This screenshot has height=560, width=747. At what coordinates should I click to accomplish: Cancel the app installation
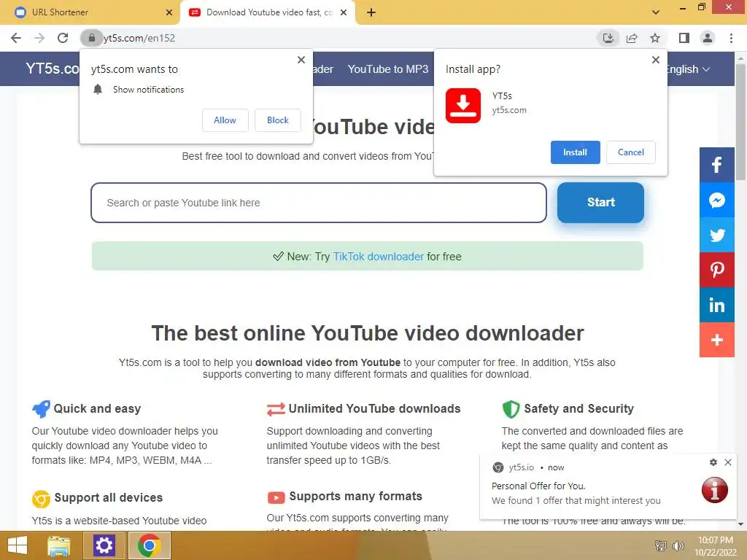(x=631, y=152)
